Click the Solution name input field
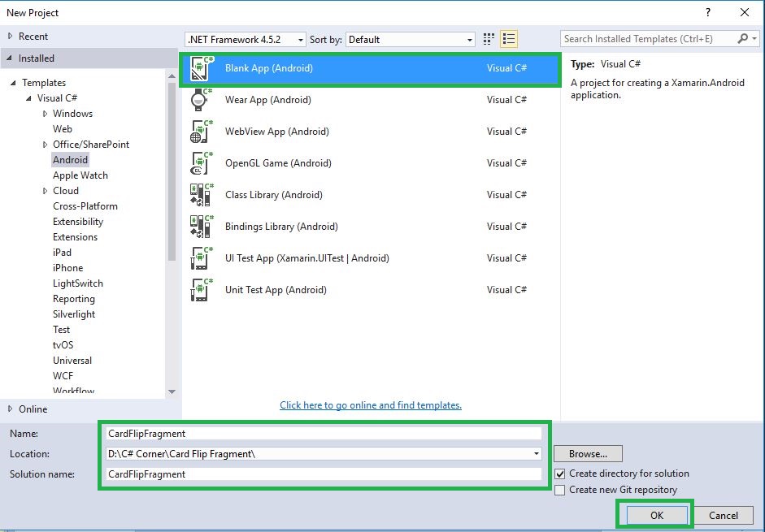This screenshot has width=765, height=532. click(x=324, y=474)
